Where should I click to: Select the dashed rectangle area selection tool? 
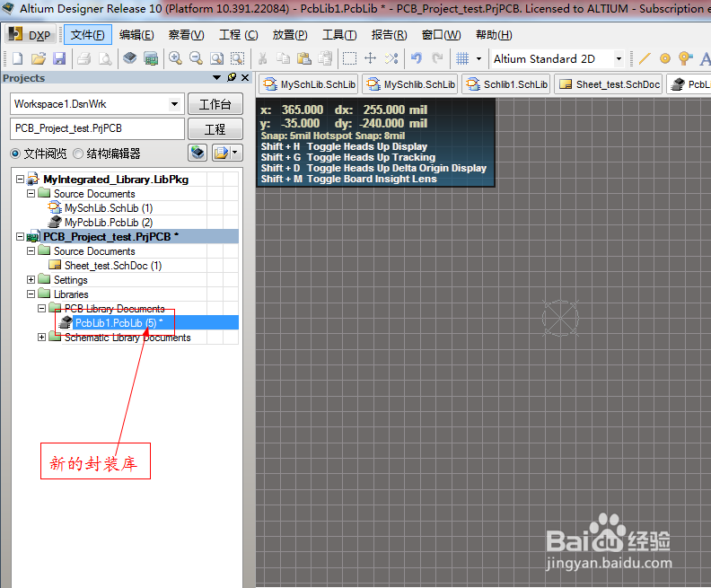tap(349, 58)
